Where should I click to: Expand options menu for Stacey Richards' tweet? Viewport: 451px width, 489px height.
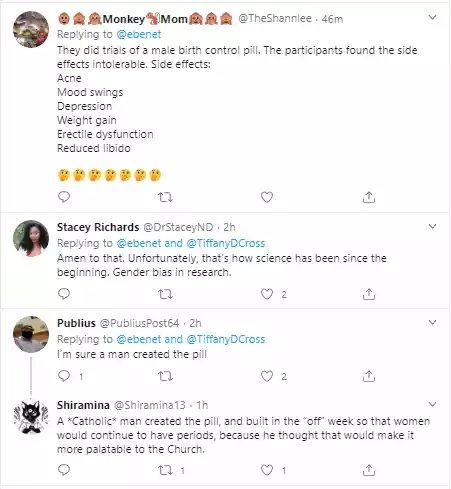[432, 227]
